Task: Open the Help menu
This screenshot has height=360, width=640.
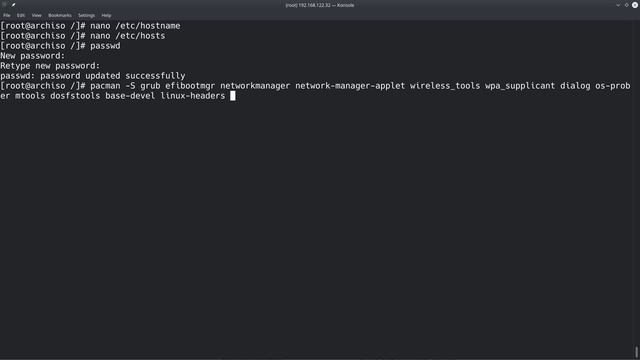Action: [x=107, y=16]
